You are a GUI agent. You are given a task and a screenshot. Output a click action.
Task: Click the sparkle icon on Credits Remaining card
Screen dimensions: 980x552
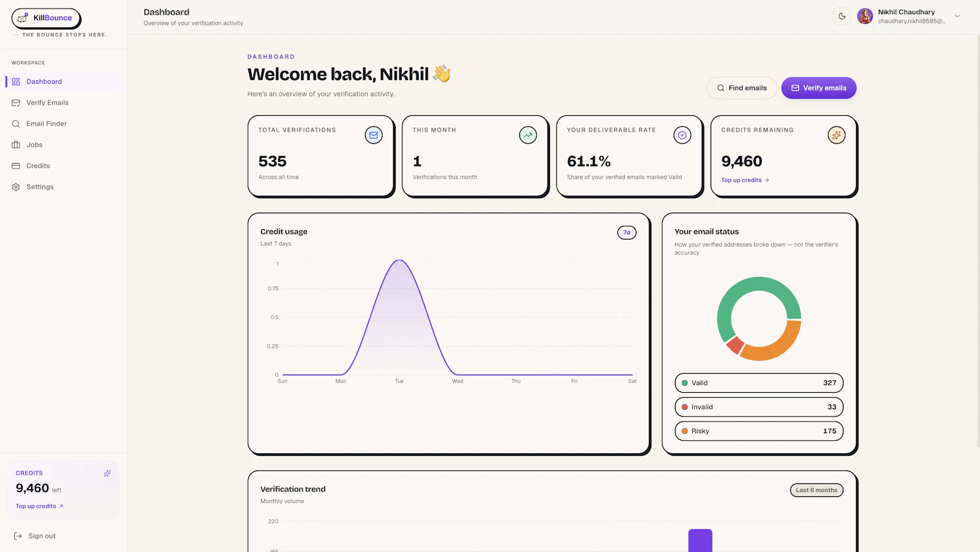[x=837, y=135]
